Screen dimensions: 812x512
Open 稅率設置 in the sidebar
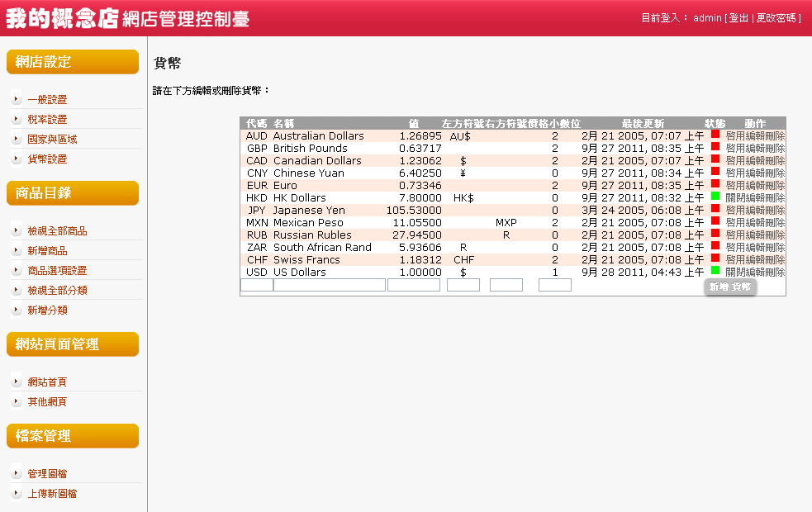[x=47, y=119]
